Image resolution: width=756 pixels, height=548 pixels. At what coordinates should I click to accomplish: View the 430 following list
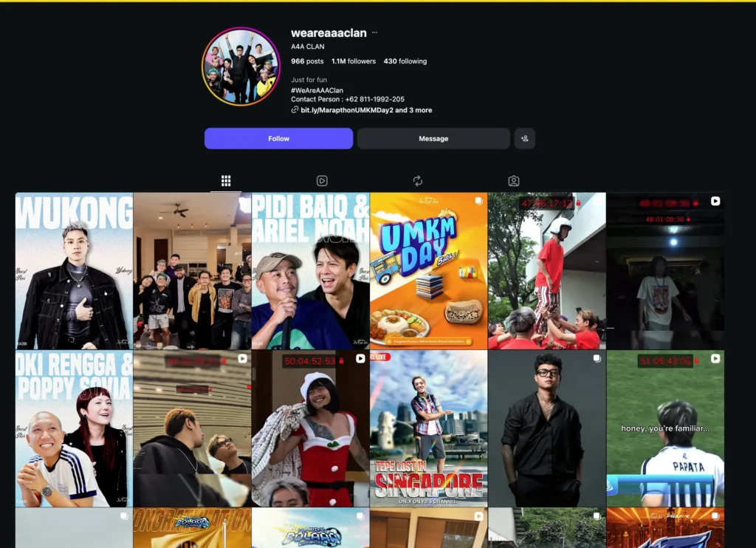pyautogui.click(x=405, y=61)
